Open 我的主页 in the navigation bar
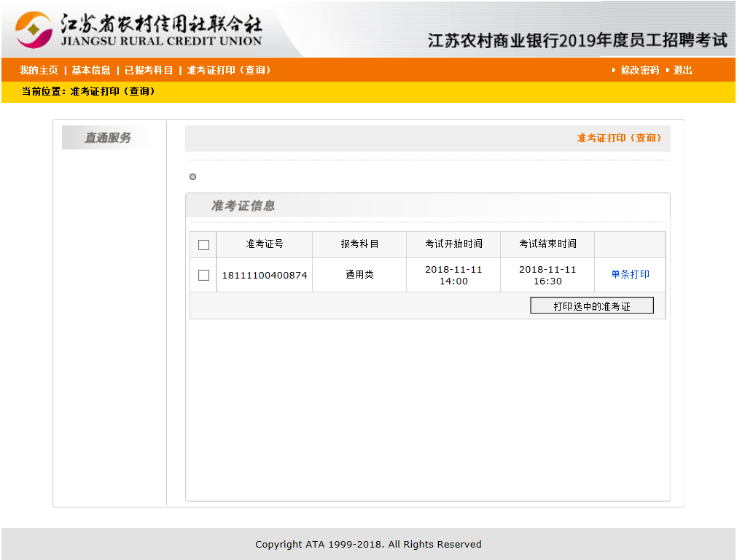This screenshot has height=560, width=745. click(x=39, y=70)
